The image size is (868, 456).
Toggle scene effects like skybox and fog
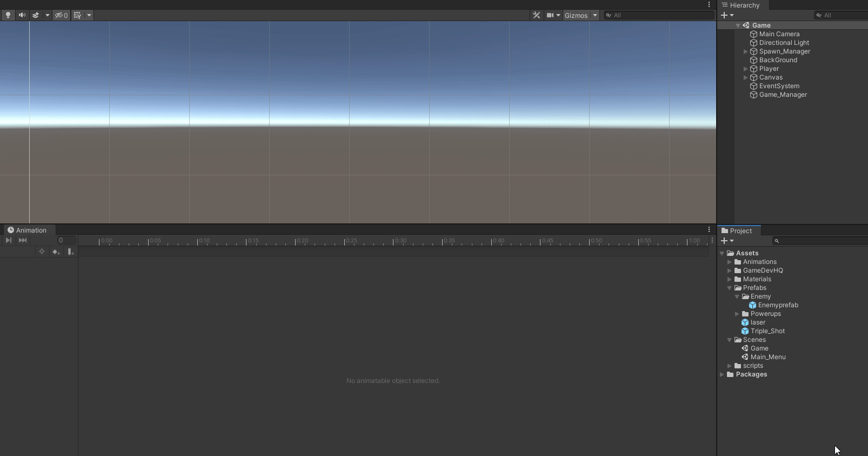pos(36,15)
